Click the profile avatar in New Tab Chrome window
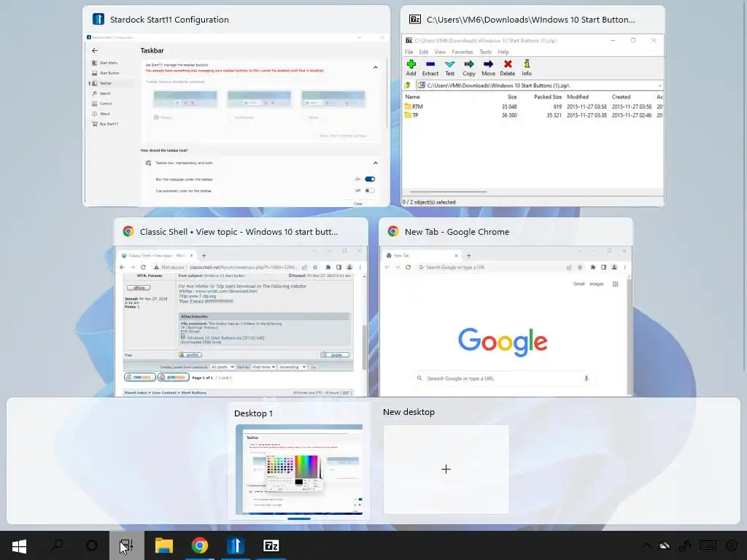 [614, 267]
